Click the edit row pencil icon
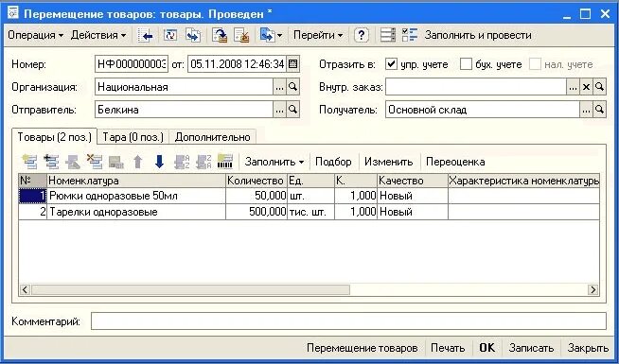 (73, 162)
